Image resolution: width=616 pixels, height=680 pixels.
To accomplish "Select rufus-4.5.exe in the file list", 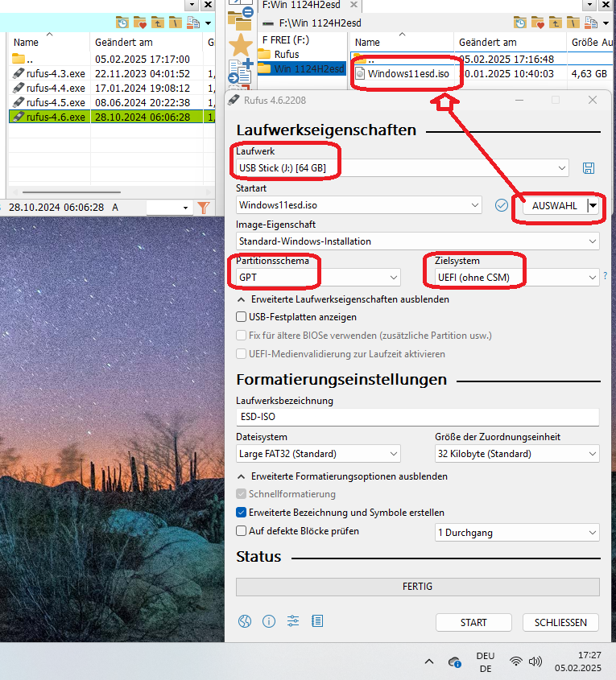I will [56, 102].
